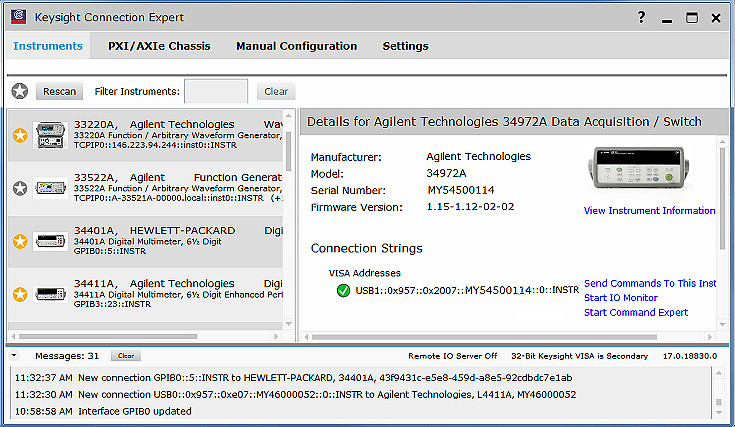Image resolution: width=735 pixels, height=427 pixels.
Task: Click the Messages: 31 counter label
Action: click(x=67, y=356)
